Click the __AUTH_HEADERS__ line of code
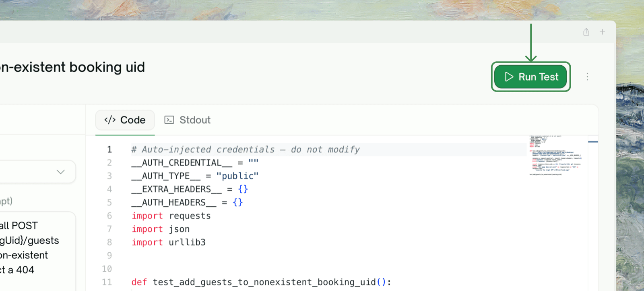The height and width of the screenshot is (291, 644). (x=187, y=203)
